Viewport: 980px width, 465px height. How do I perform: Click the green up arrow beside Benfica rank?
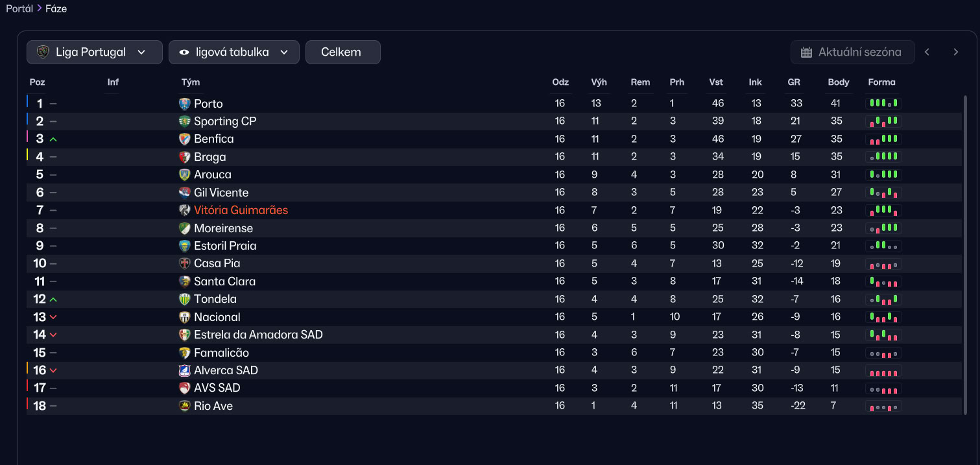click(x=53, y=139)
